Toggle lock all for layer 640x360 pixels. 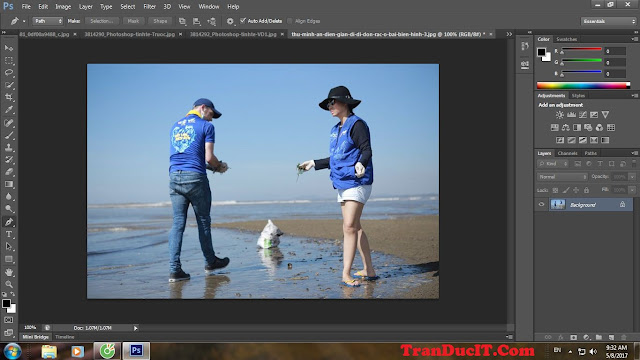pyautogui.click(x=587, y=190)
